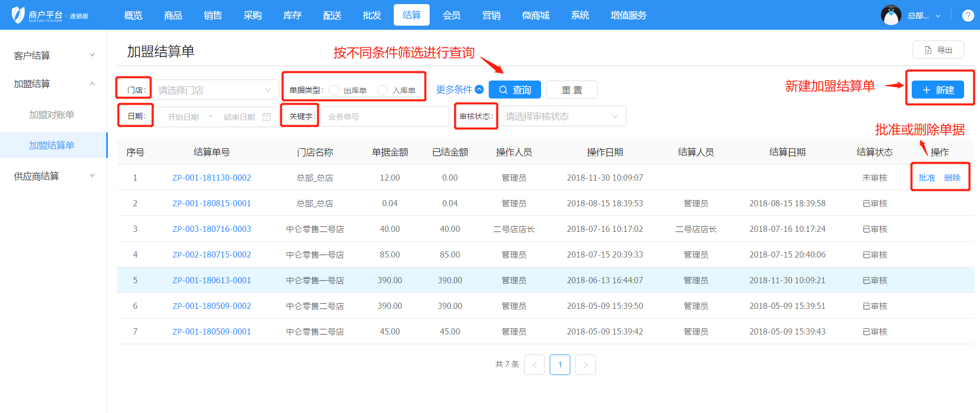The width and height of the screenshot is (980, 413).
Task: Open settlement order ZP-001-181130-0002 link
Action: [212, 178]
